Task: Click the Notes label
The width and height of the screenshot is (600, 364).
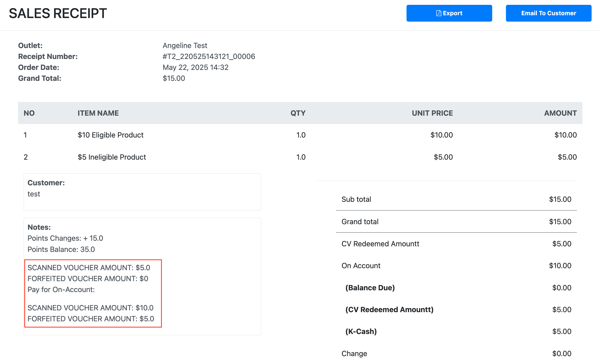Action: 39,227
